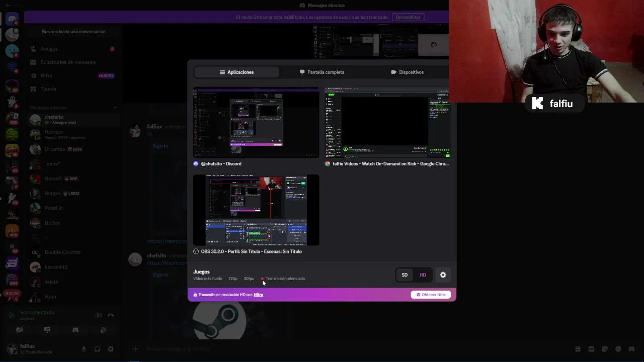Screen dimensions: 644x362
Task: Click the Voz conectada status text
Action: pyautogui.click(x=37, y=312)
